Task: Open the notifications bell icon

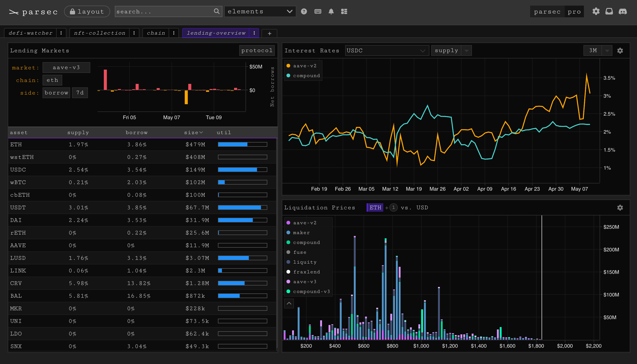Action: [331, 11]
